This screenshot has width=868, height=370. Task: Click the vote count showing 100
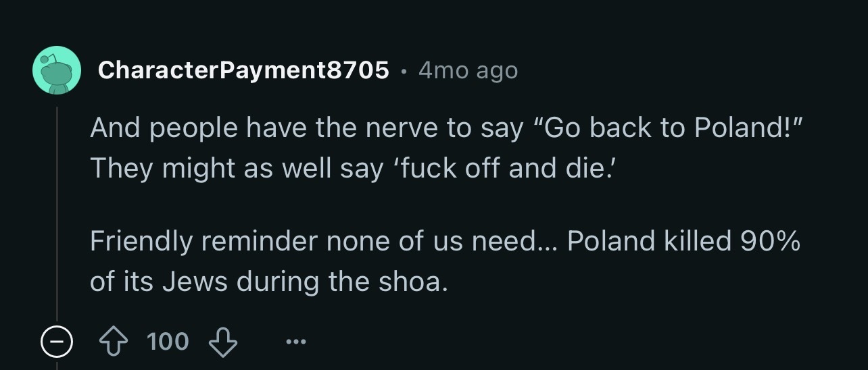pos(168,342)
